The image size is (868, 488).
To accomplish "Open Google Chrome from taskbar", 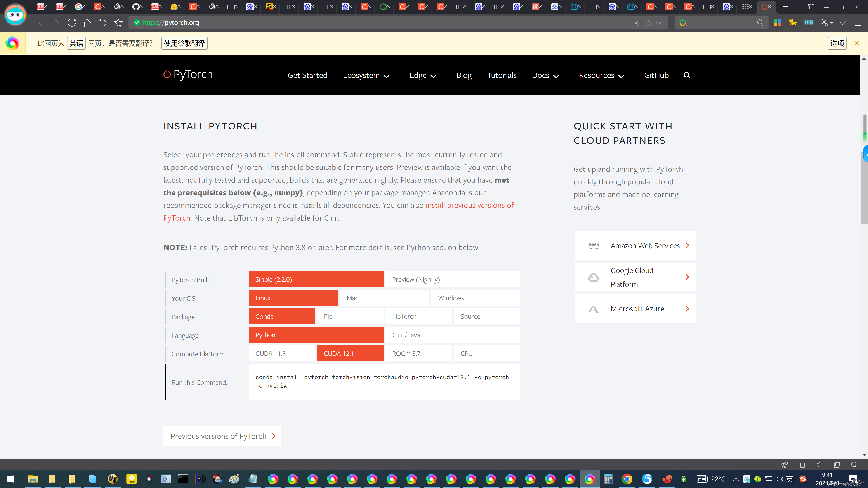I will 627,479.
